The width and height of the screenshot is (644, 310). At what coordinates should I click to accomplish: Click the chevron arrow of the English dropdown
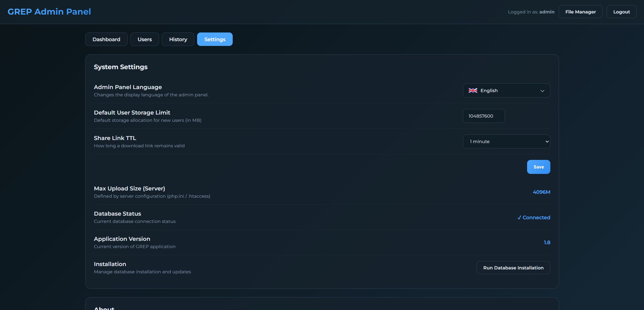pyautogui.click(x=542, y=91)
